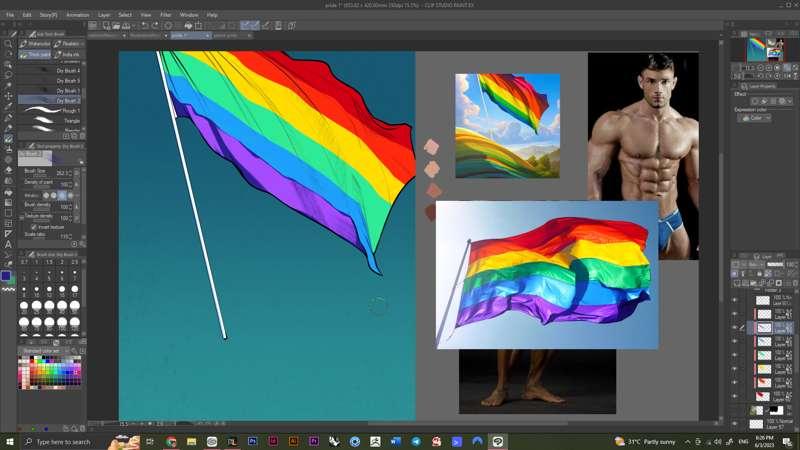Open Telegram from the taskbar
This screenshot has width=800, height=450.
click(x=416, y=441)
